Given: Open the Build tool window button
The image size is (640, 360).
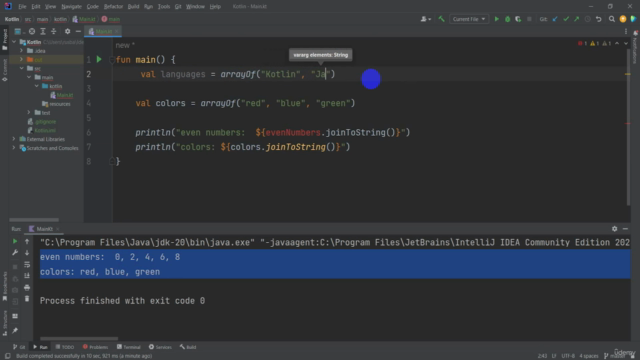Looking at the screenshot, I should tap(188, 347).
